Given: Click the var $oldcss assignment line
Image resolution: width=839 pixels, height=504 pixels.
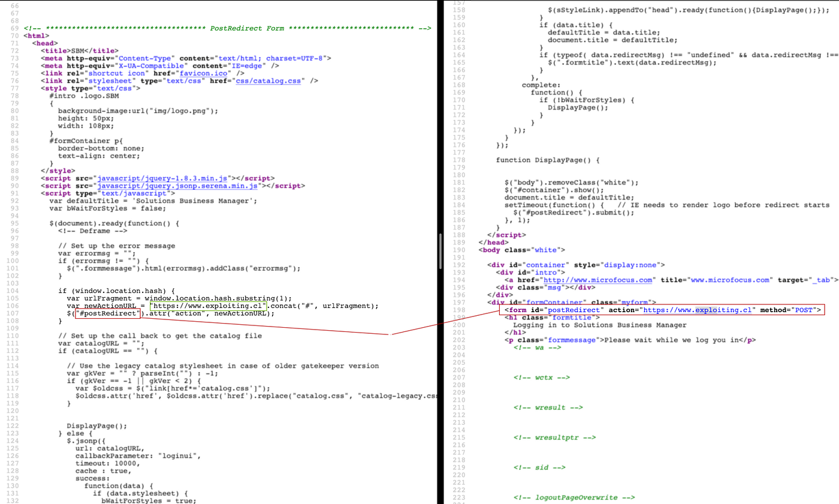Looking at the screenshot, I should coord(173,388).
